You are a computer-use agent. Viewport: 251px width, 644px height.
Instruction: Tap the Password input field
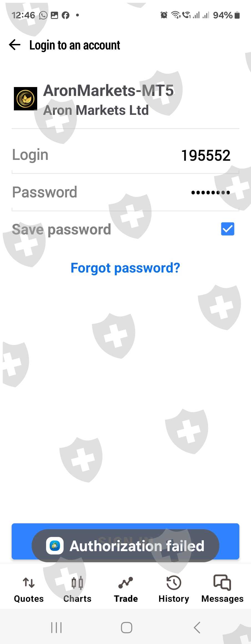point(125,192)
